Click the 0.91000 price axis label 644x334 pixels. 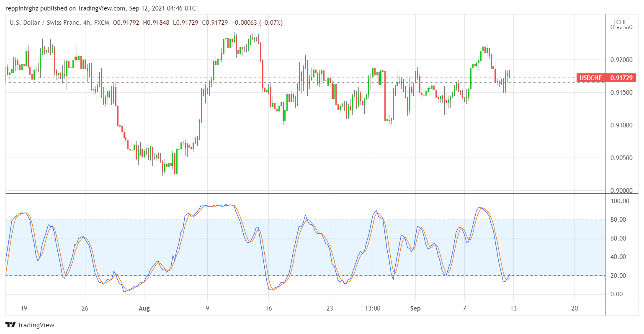[x=621, y=125]
